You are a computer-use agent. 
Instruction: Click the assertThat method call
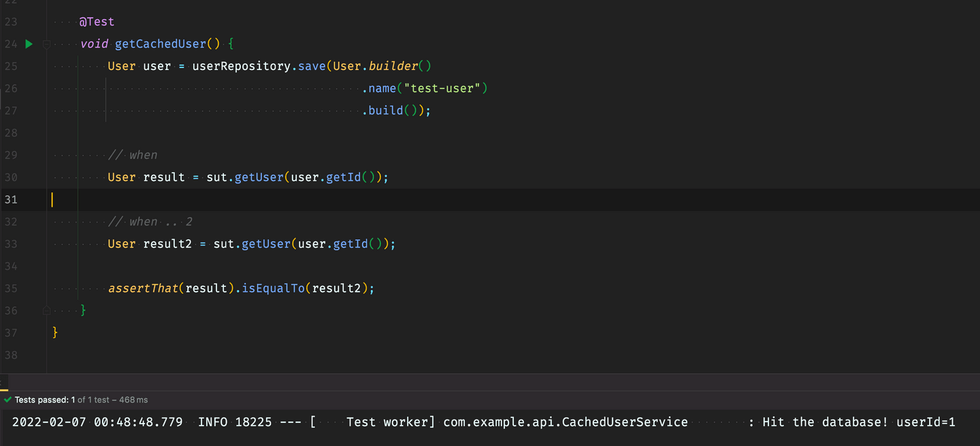(x=143, y=288)
